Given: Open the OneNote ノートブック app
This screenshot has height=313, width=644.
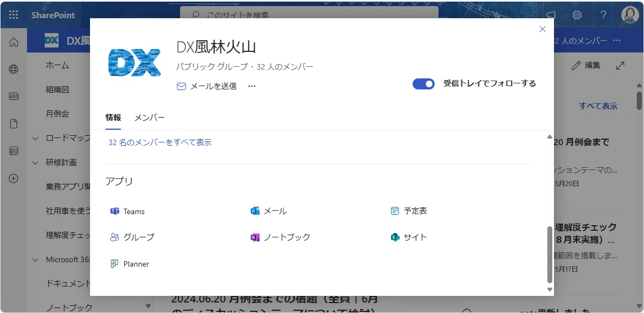Looking at the screenshot, I should 280,237.
